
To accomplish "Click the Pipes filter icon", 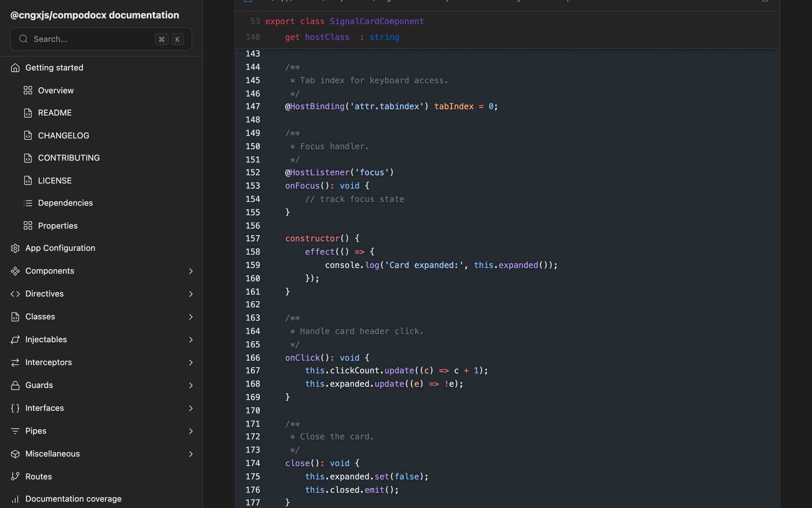I will click(x=15, y=431).
